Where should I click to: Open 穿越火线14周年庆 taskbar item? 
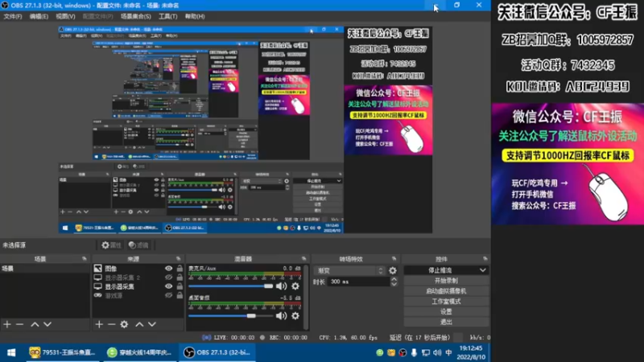pyautogui.click(x=138, y=352)
